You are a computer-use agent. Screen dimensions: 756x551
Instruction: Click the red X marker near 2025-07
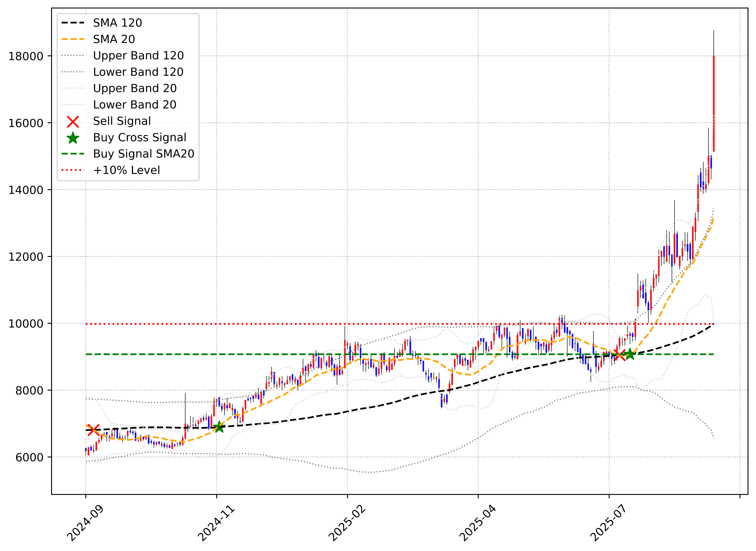(x=620, y=355)
